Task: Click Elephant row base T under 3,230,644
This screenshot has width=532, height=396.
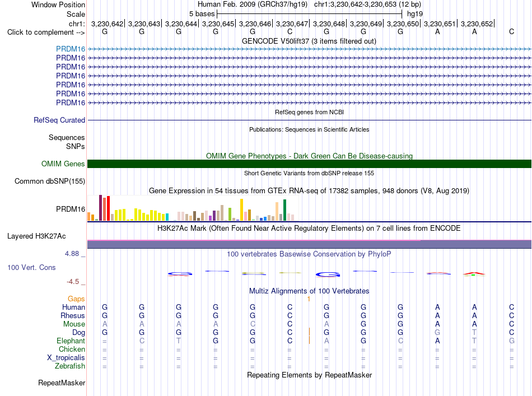Action: 179,341
